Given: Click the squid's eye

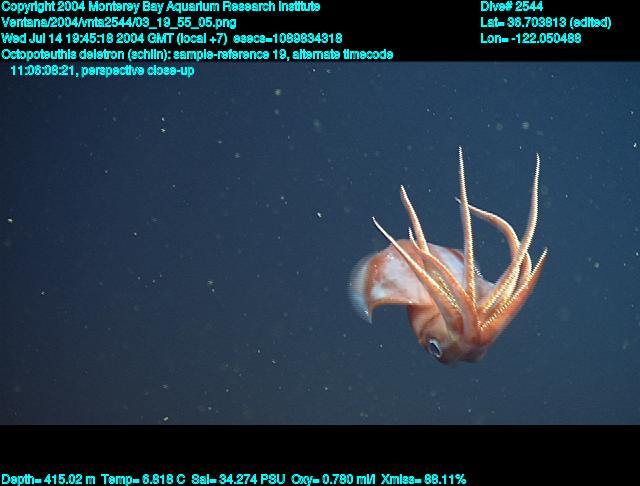Looking at the screenshot, I should click(435, 347).
